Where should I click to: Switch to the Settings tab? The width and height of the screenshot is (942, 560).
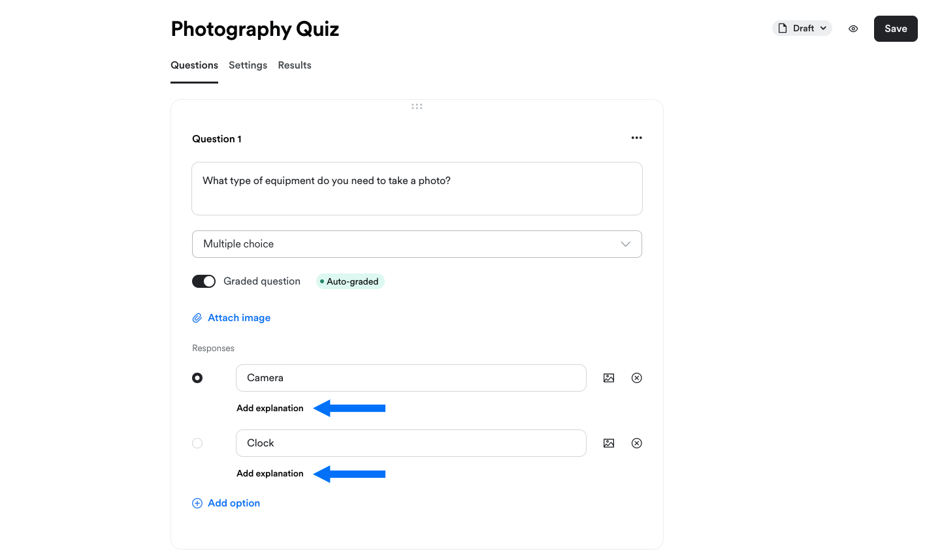pyautogui.click(x=248, y=65)
